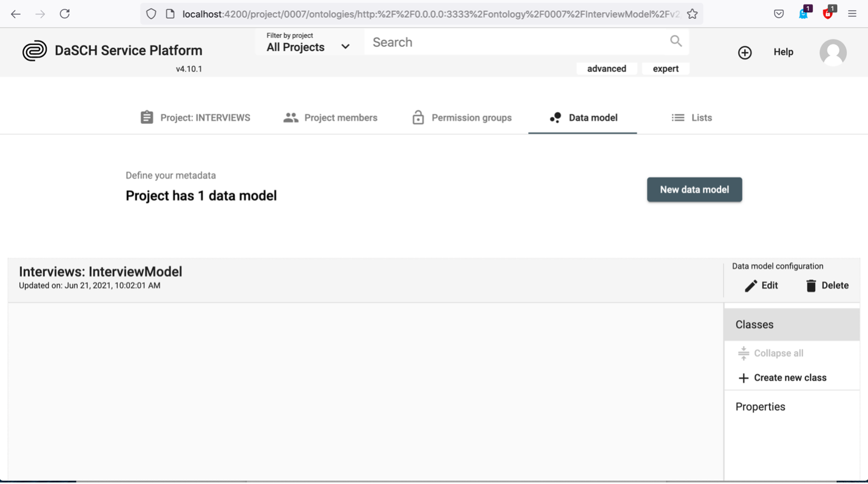Click the Lists icon next to the Lists tab

pyautogui.click(x=677, y=117)
